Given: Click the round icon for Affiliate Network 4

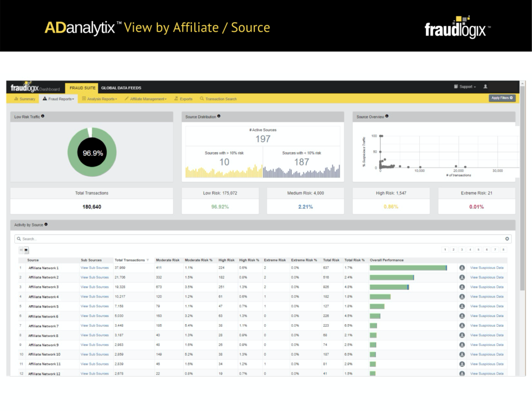Looking at the screenshot, I should pyautogui.click(x=462, y=296).
